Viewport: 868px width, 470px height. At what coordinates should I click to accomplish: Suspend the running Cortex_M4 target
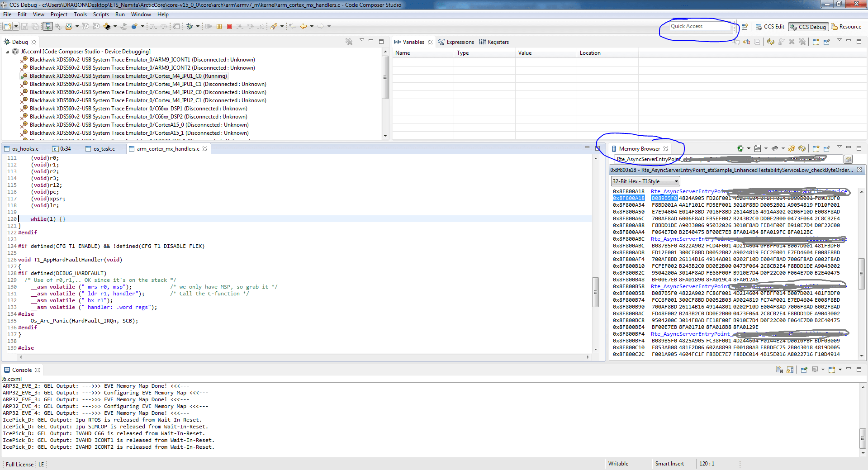tap(219, 26)
